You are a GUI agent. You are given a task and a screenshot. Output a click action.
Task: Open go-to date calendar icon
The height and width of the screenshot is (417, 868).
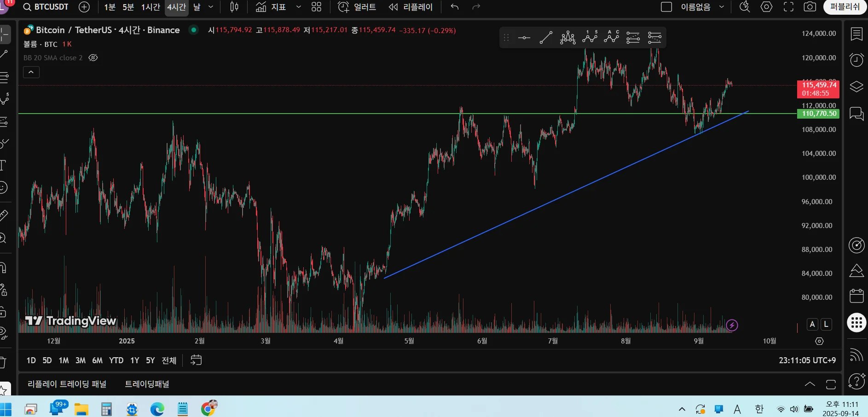tap(196, 360)
